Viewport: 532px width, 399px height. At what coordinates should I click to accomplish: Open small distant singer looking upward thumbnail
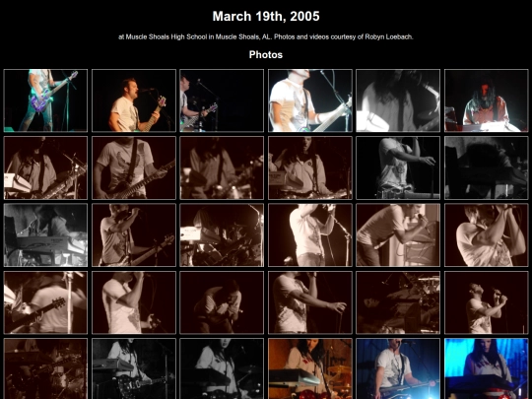tap(487, 302)
